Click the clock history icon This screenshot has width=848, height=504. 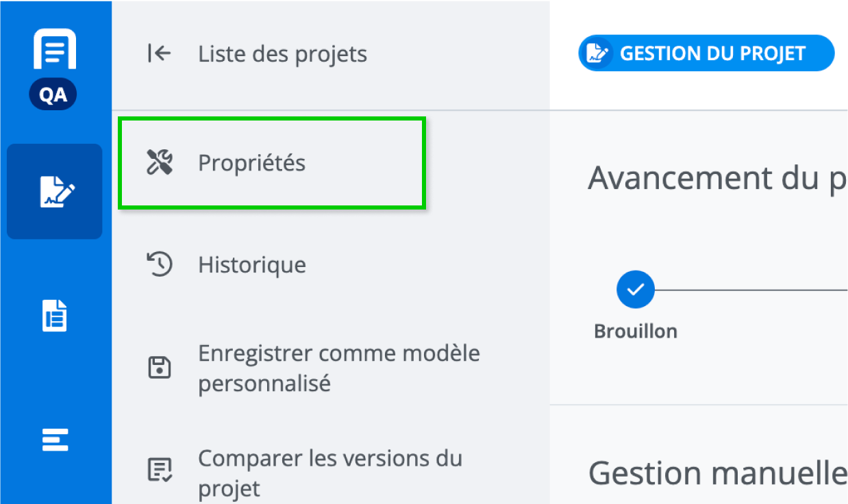[x=160, y=264]
